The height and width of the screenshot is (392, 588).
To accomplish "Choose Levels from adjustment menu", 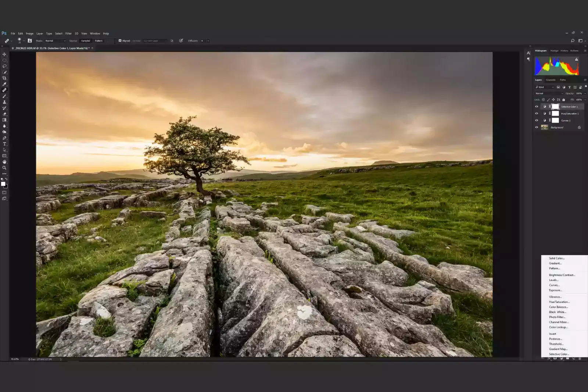I will (553, 280).
